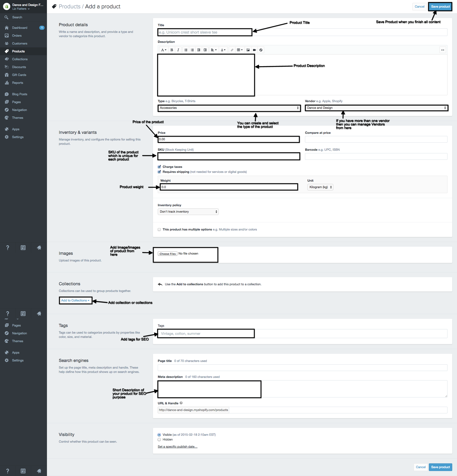
Task: Toggle bold formatting in description editor
Action: [172, 50]
